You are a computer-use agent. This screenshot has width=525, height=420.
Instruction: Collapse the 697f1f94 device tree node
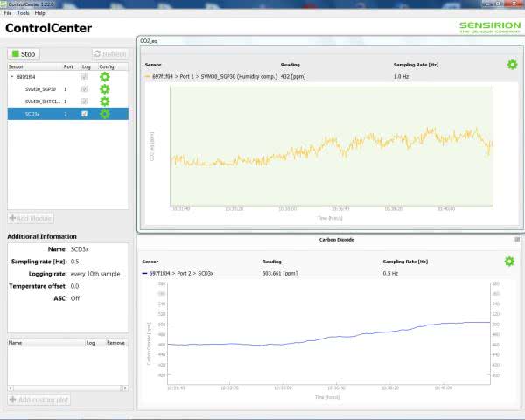pyautogui.click(x=12, y=77)
